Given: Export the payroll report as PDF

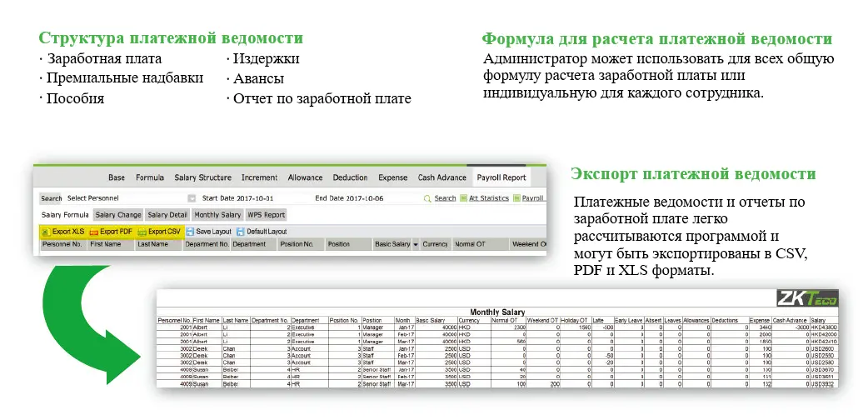Looking at the screenshot, I should tap(93, 231).
